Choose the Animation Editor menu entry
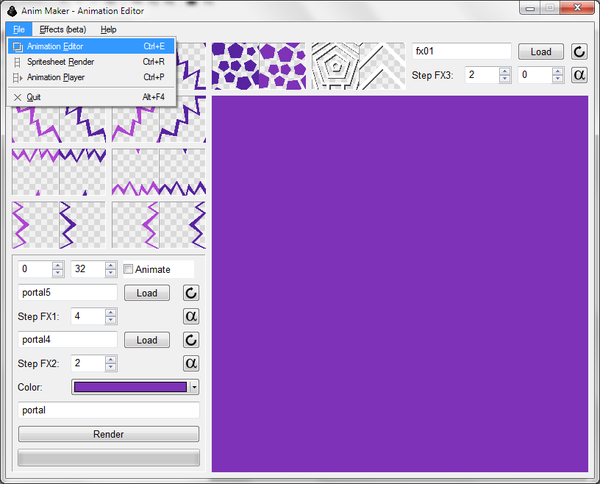The height and width of the screenshot is (484, 600). click(x=91, y=46)
